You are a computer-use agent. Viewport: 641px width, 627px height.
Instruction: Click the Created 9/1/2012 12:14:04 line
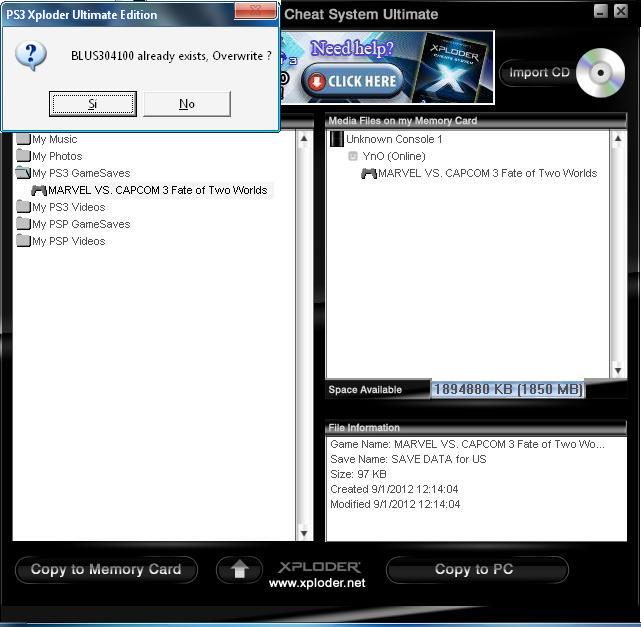click(x=394, y=489)
